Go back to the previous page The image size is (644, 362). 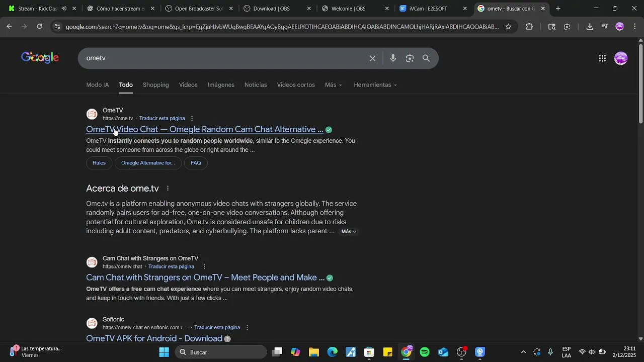coord(10,27)
